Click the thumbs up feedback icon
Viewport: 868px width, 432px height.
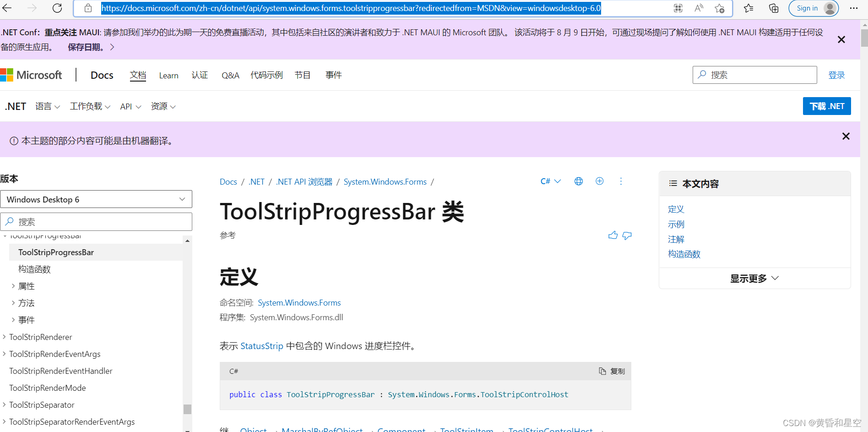(x=613, y=235)
